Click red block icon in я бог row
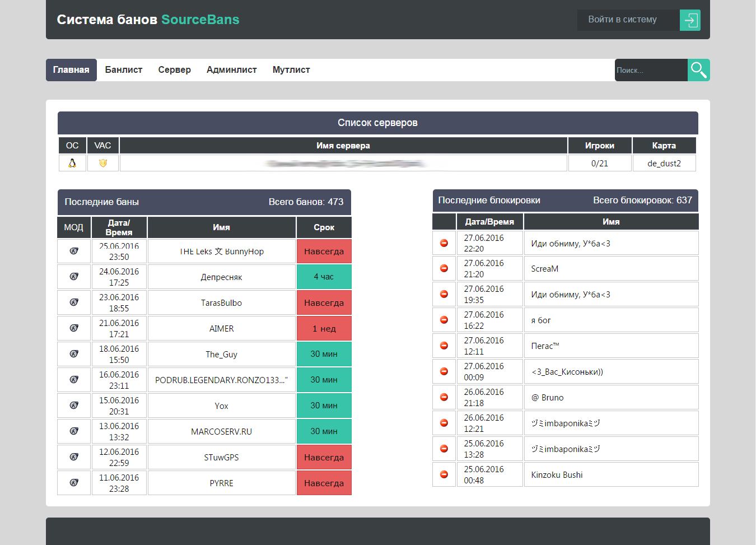Image resolution: width=756 pixels, height=545 pixels. point(444,320)
